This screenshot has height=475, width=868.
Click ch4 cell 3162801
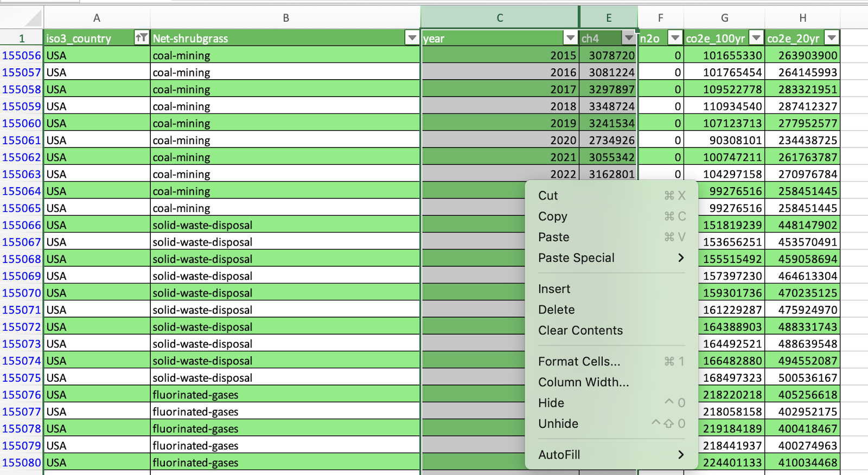(608, 174)
